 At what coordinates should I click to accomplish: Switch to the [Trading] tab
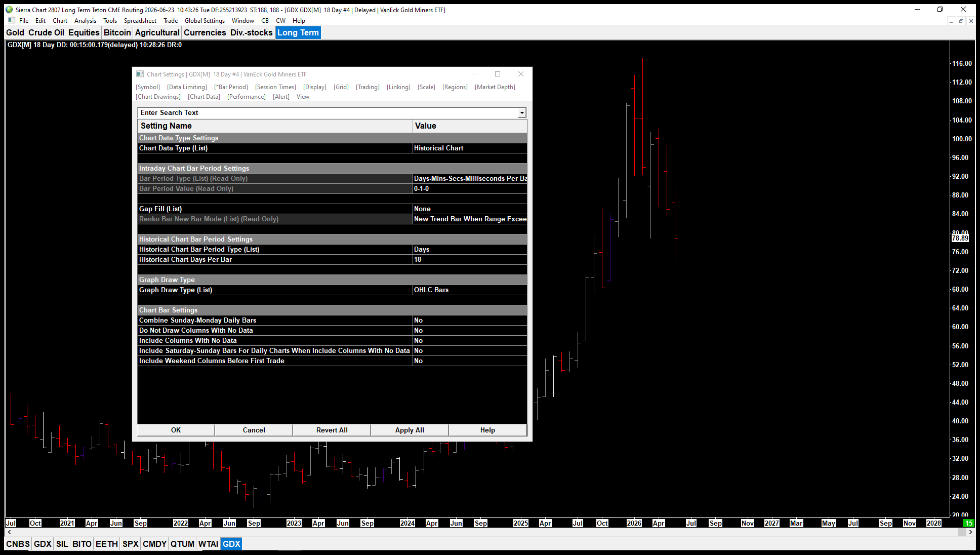(367, 87)
